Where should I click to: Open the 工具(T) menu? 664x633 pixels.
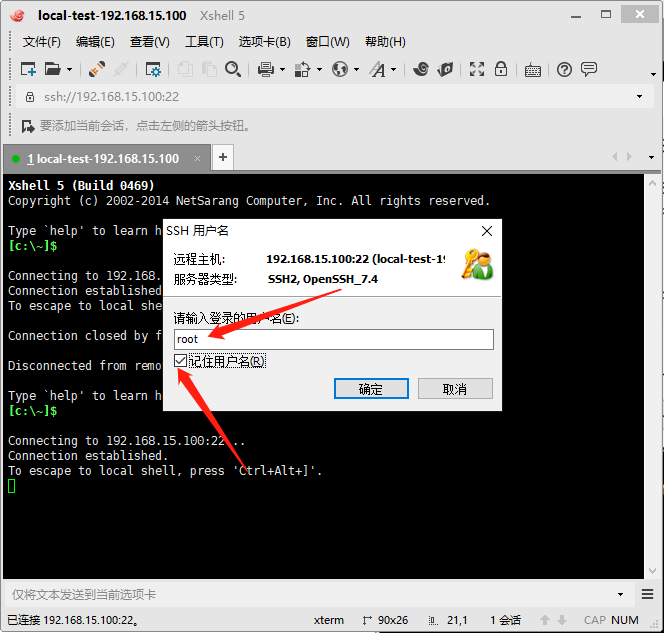[x=204, y=42]
